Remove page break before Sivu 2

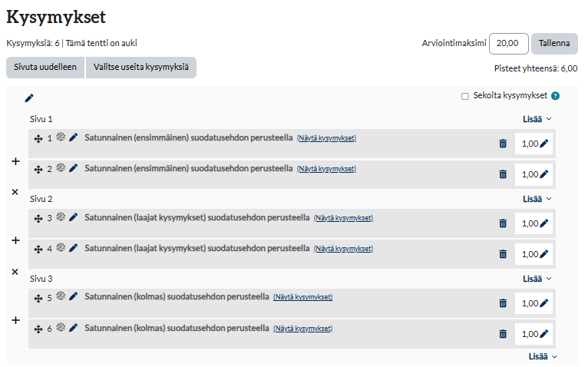[15, 192]
